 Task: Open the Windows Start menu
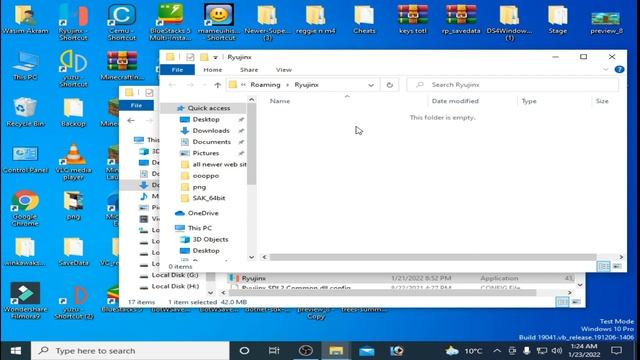(x=16, y=351)
